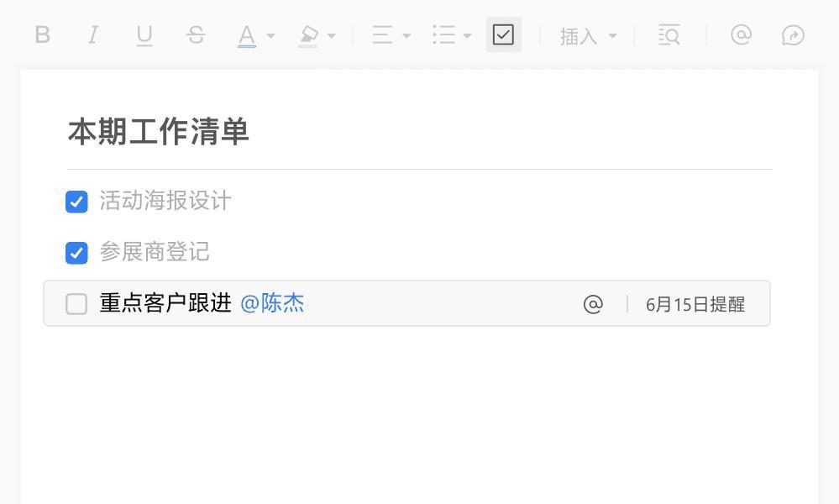839x504 pixels.
Task: Click the 6月15日提醒 reminder button
Action: (x=695, y=304)
